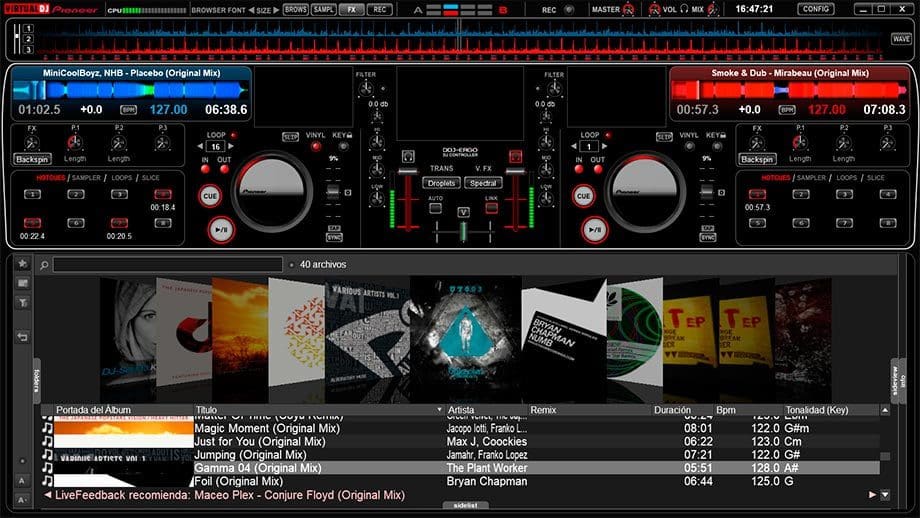This screenshot has width=920, height=518.
Task: Trigger hot cue 4 at 00:18.4
Action: pos(163,194)
